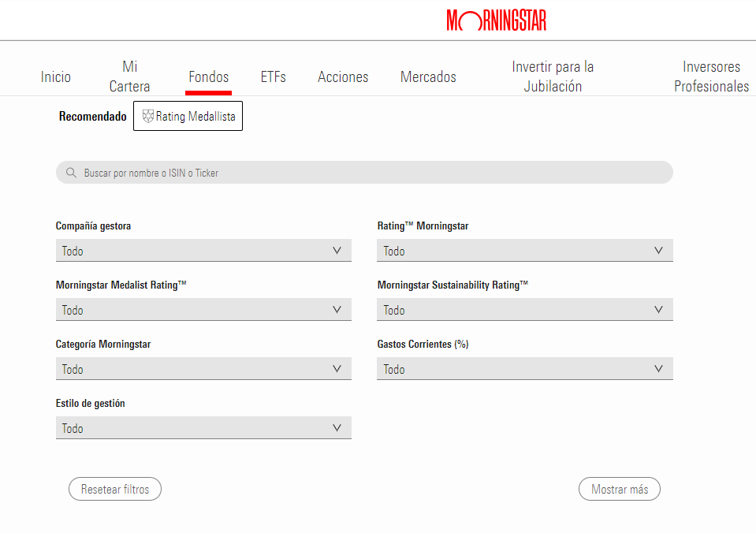Toggle the Rating Medallista recommended filter
The width and height of the screenshot is (756, 533).
(188, 117)
